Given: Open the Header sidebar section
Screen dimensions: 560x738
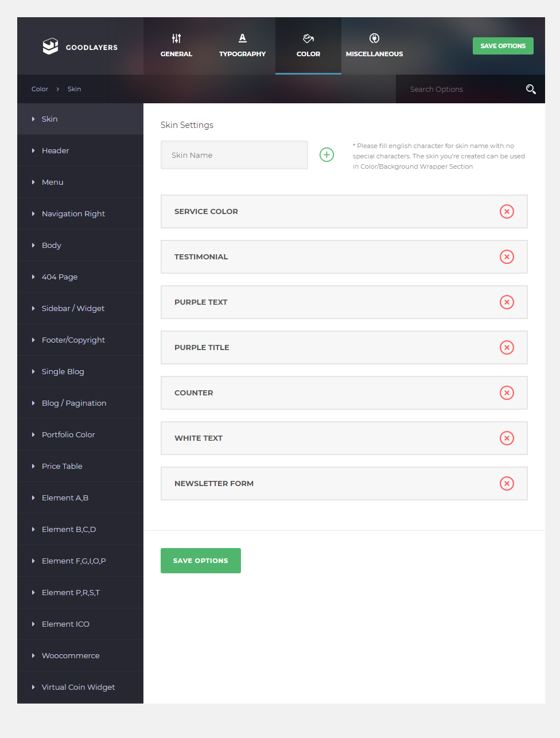Looking at the screenshot, I should pos(80,150).
